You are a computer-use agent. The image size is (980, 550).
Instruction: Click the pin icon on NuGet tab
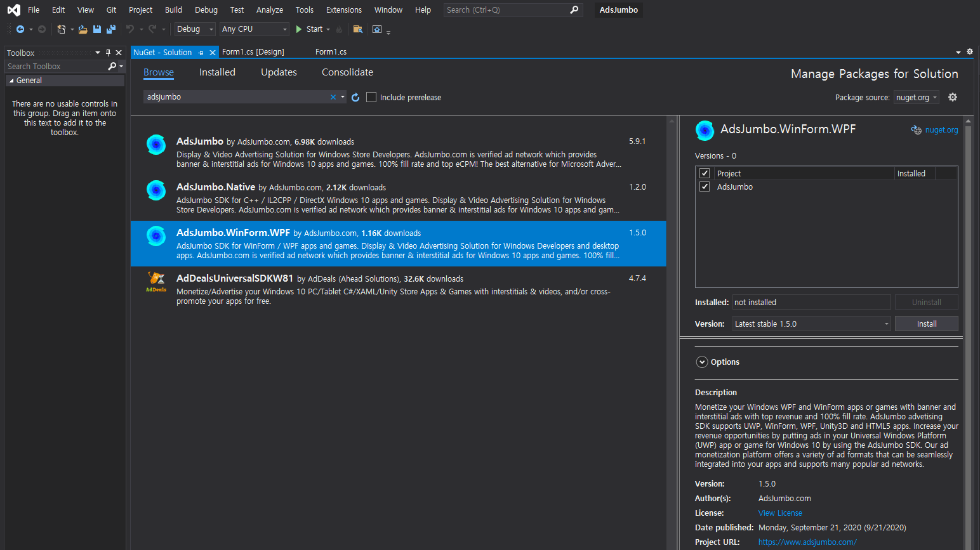pos(201,53)
